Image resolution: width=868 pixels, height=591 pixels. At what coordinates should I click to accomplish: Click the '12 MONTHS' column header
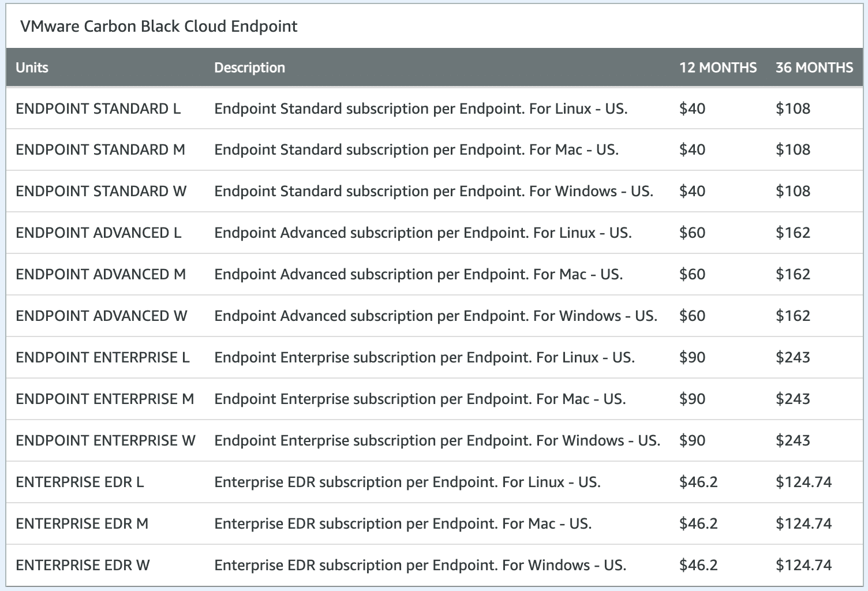[717, 68]
